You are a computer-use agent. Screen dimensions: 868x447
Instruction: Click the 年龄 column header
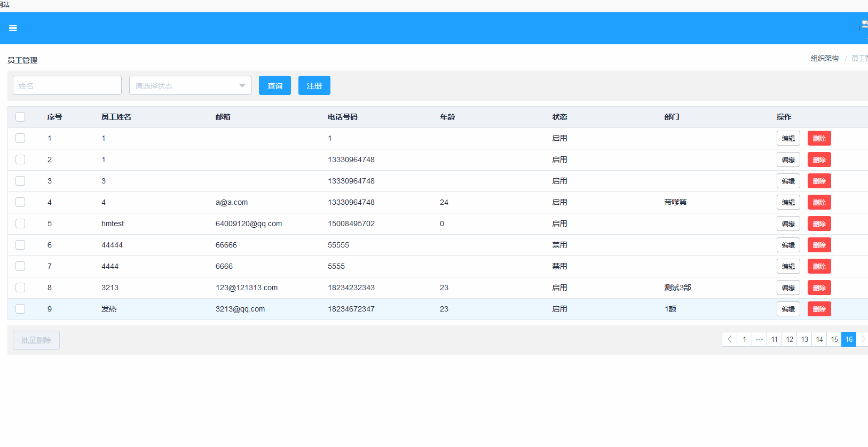tap(447, 117)
